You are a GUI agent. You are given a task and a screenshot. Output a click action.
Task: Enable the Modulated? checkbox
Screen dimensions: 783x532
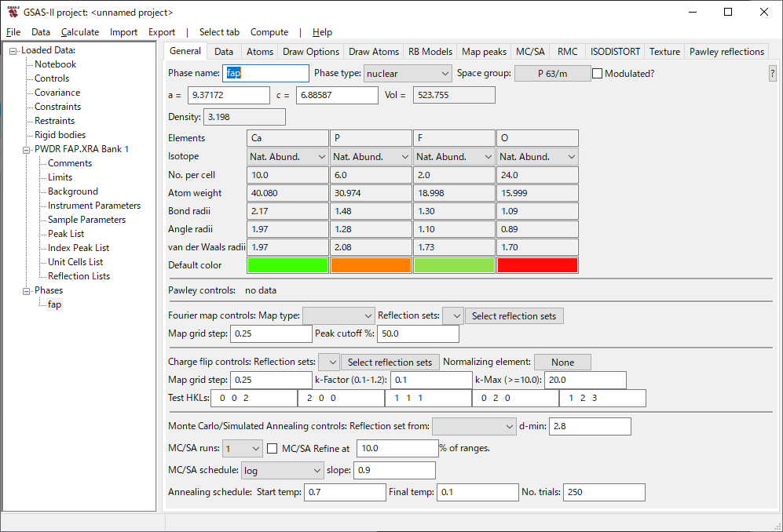pos(598,74)
